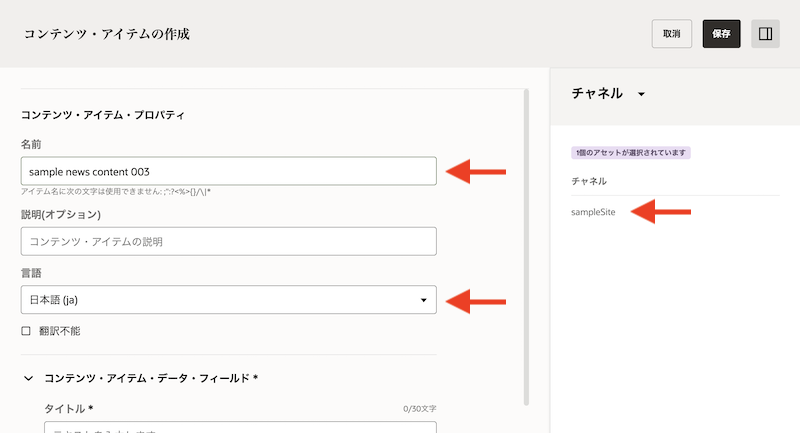800x433 pixels.
Task: Toggle the side panel layout icon
Action: 765,34
